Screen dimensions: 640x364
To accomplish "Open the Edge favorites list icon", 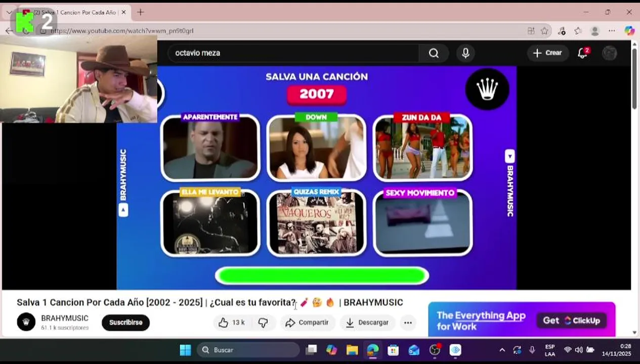I will click(578, 31).
